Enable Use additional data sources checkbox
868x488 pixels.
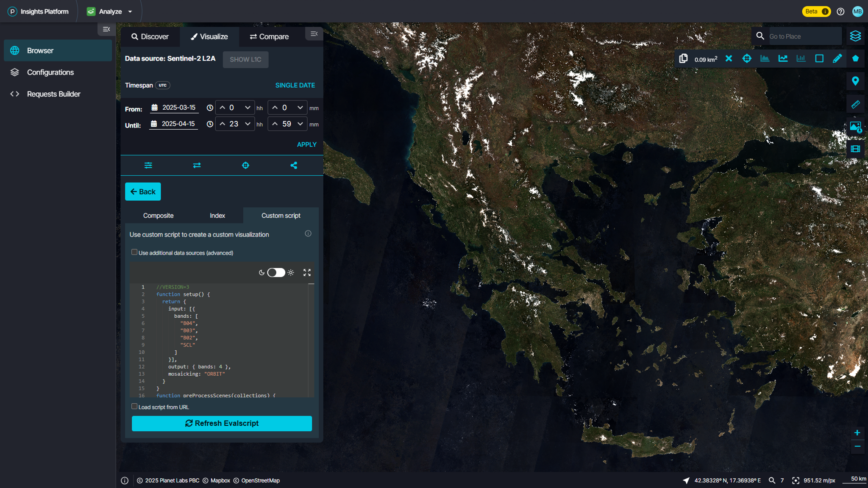click(x=134, y=252)
